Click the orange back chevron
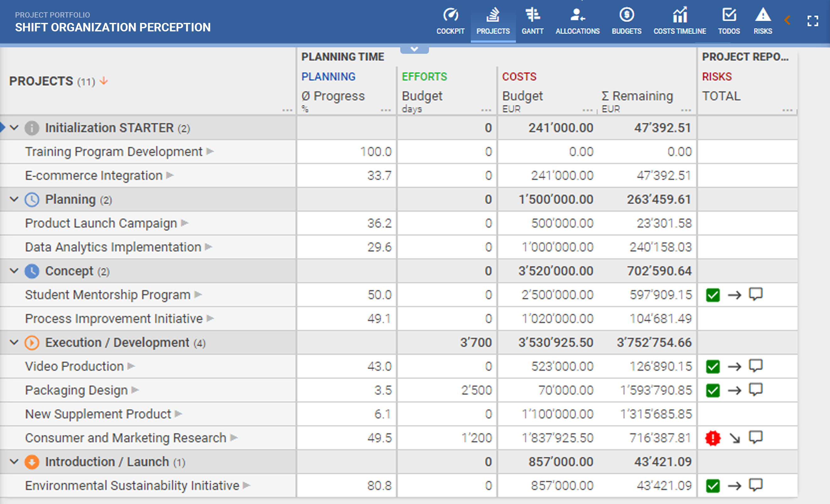The width and height of the screenshot is (830, 504). coord(787,20)
